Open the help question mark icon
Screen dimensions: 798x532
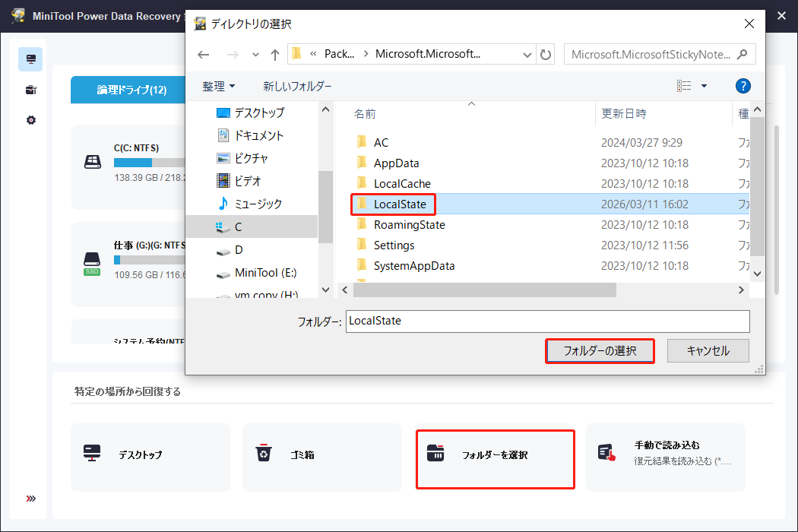743,86
